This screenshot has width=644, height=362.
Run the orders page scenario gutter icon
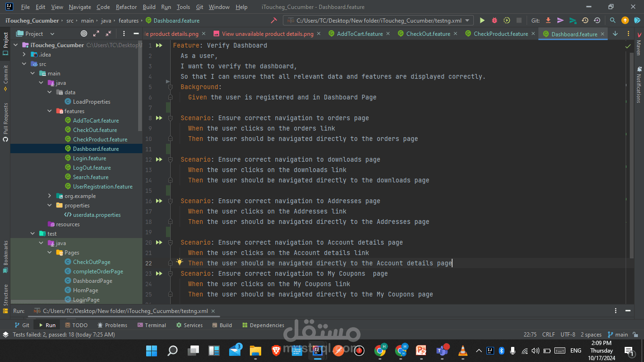tap(159, 118)
